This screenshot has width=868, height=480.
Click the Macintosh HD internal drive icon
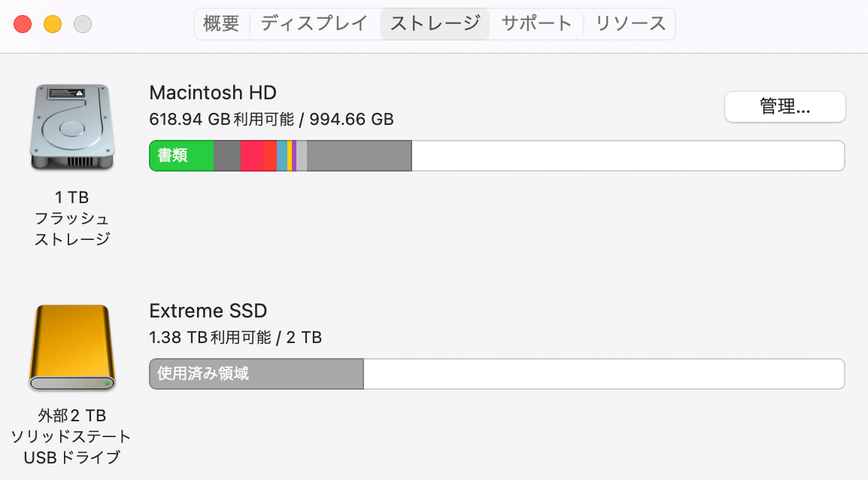click(72, 127)
